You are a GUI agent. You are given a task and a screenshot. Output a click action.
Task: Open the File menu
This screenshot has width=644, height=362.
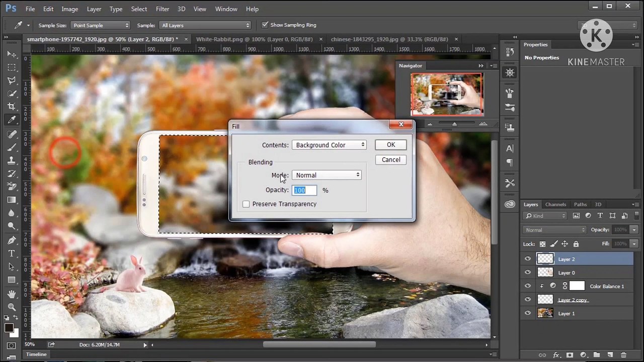(30, 9)
